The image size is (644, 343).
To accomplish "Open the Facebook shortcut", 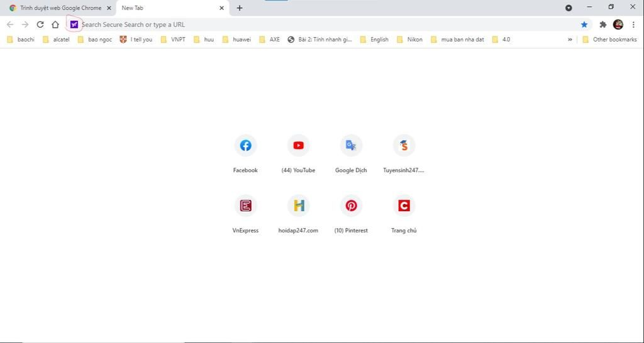I will [x=246, y=154].
